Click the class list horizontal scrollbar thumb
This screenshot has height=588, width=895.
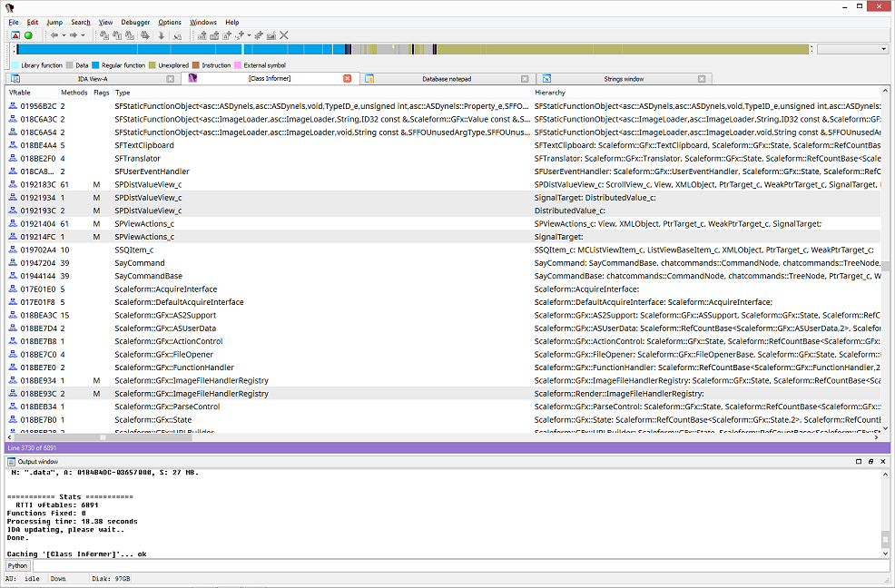point(103,437)
